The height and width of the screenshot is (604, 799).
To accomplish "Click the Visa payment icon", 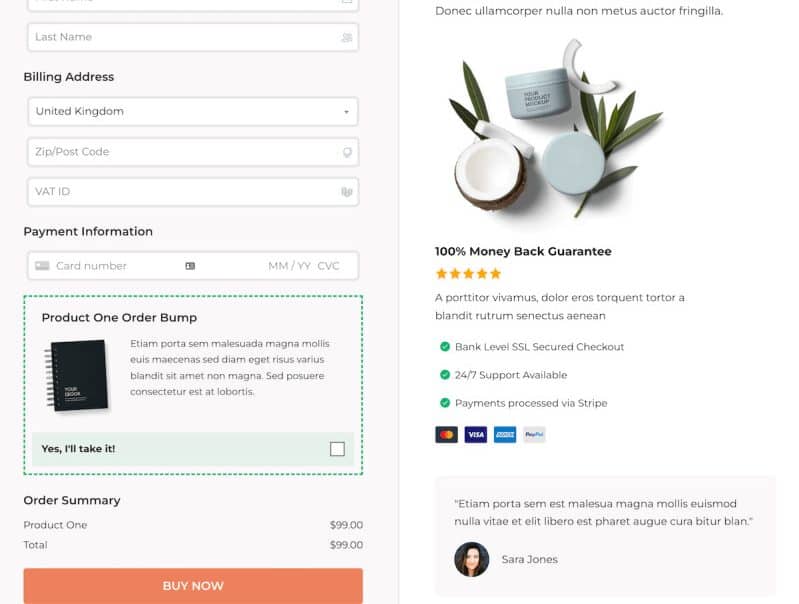I will pos(475,435).
